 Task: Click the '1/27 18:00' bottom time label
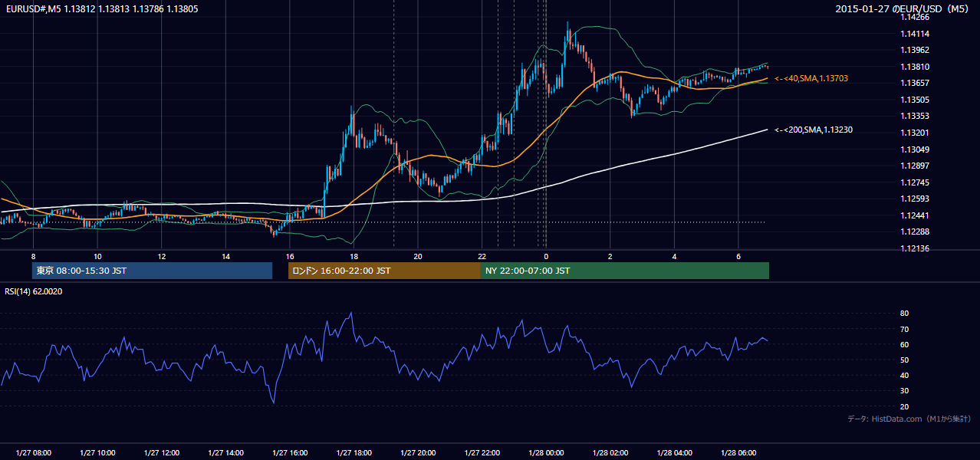[x=354, y=453]
